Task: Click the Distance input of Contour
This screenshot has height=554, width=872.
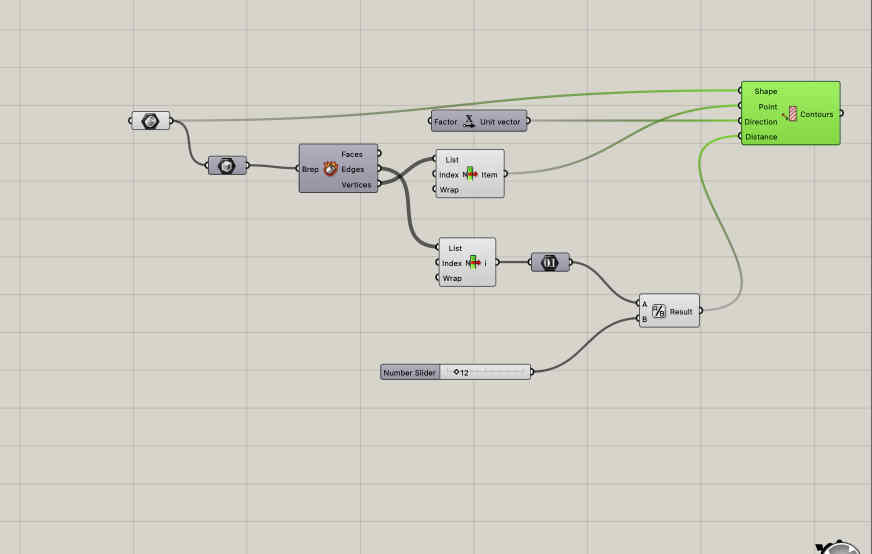Action: tap(761, 137)
